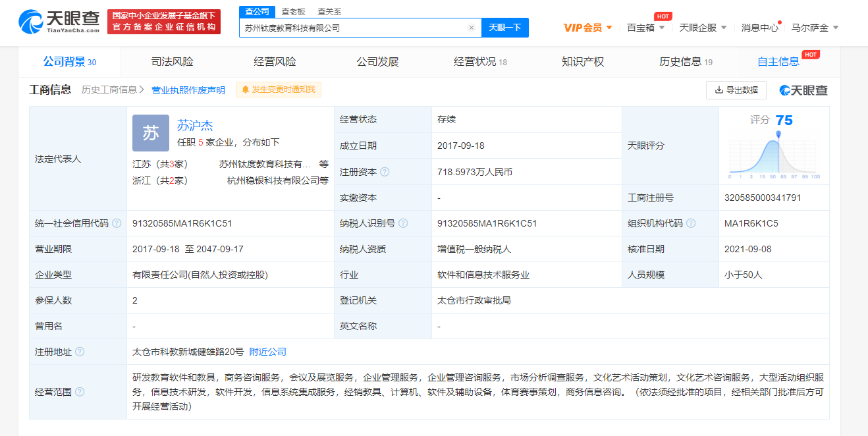Open the red government fund banner
The image size is (868, 436).
click(x=164, y=22)
